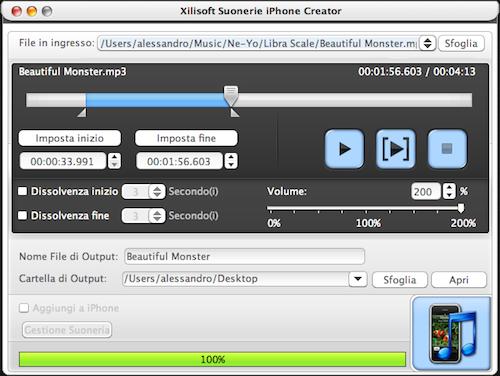Screen dimensions: 500x376
Task: Click Sfoglia next to Cartella di Output
Action: (x=400, y=280)
